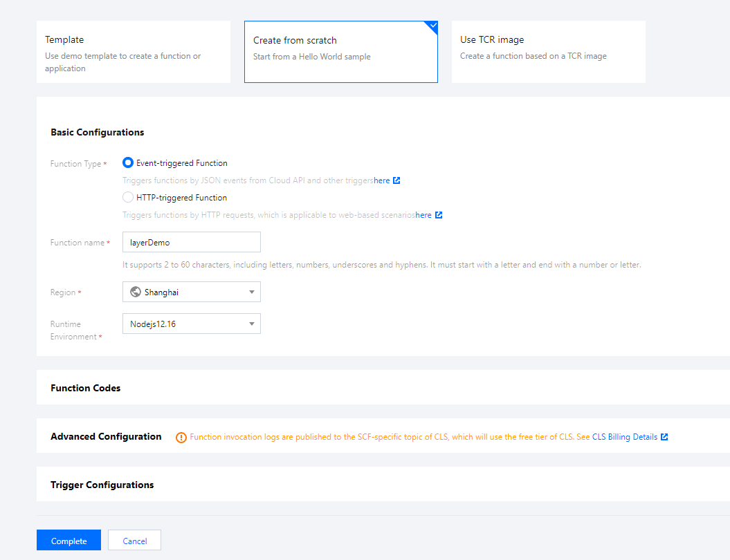
Task: Click the checkmark on Create from scratch card
Action: point(432,26)
